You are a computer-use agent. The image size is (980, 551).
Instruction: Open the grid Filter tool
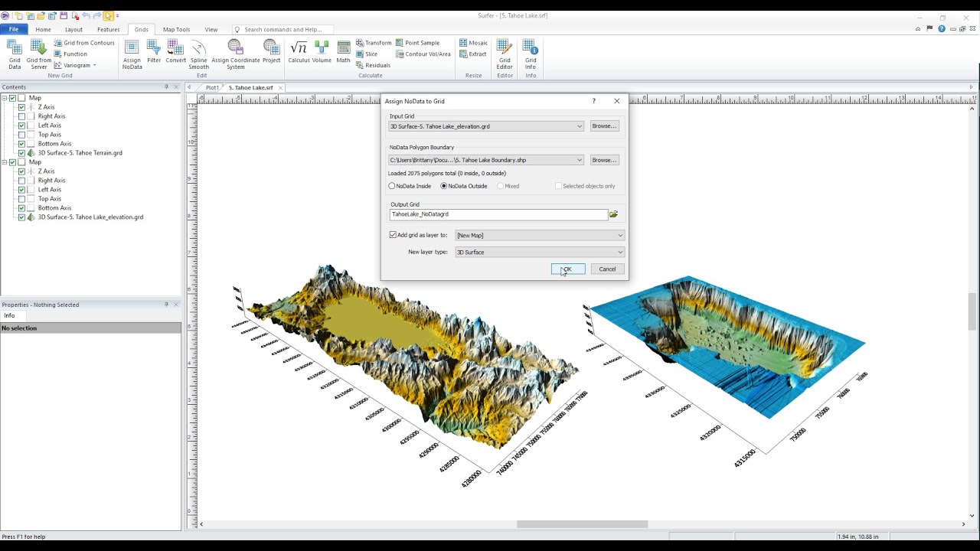154,52
